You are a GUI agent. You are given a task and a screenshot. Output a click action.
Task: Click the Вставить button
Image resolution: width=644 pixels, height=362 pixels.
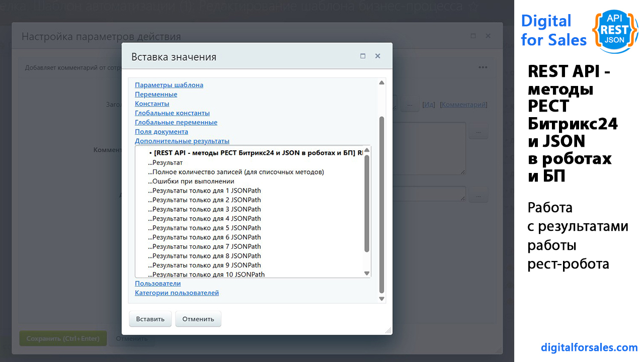pyautogui.click(x=150, y=319)
